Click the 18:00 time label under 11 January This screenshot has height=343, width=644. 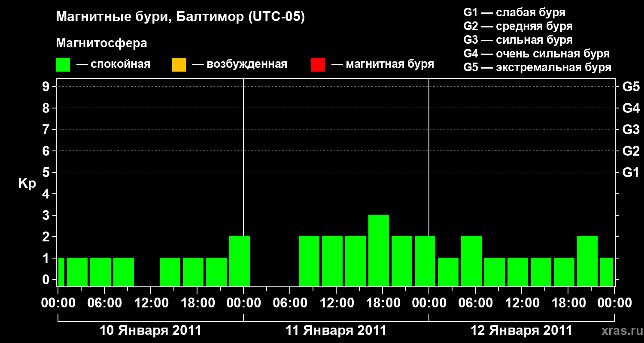click(x=383, y=303)
